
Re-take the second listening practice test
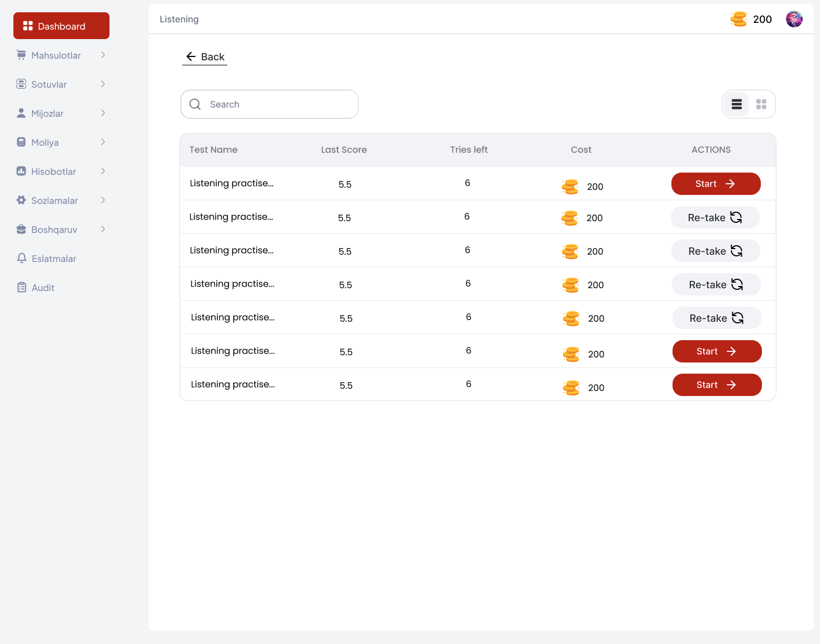[x=715, y=217]
